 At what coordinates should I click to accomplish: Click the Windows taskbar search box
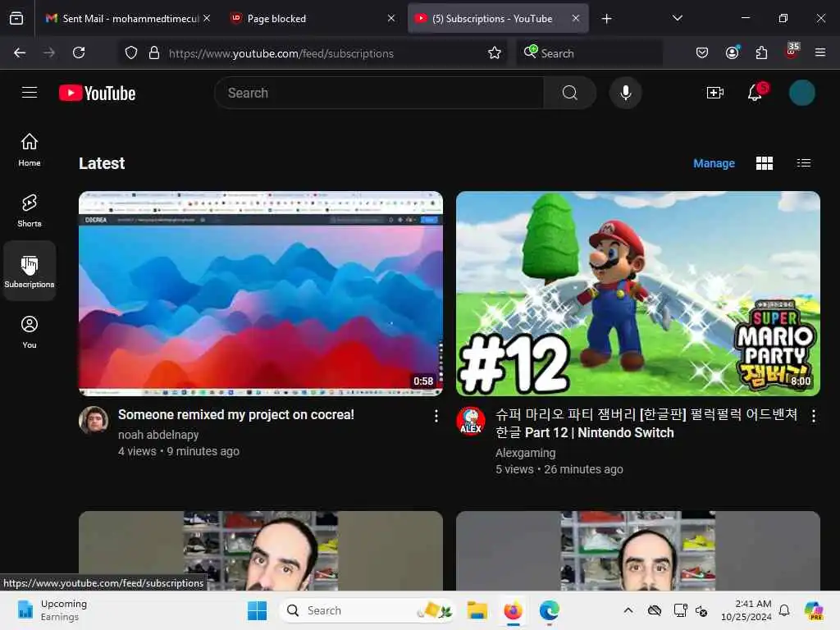[x=368, y=610]
